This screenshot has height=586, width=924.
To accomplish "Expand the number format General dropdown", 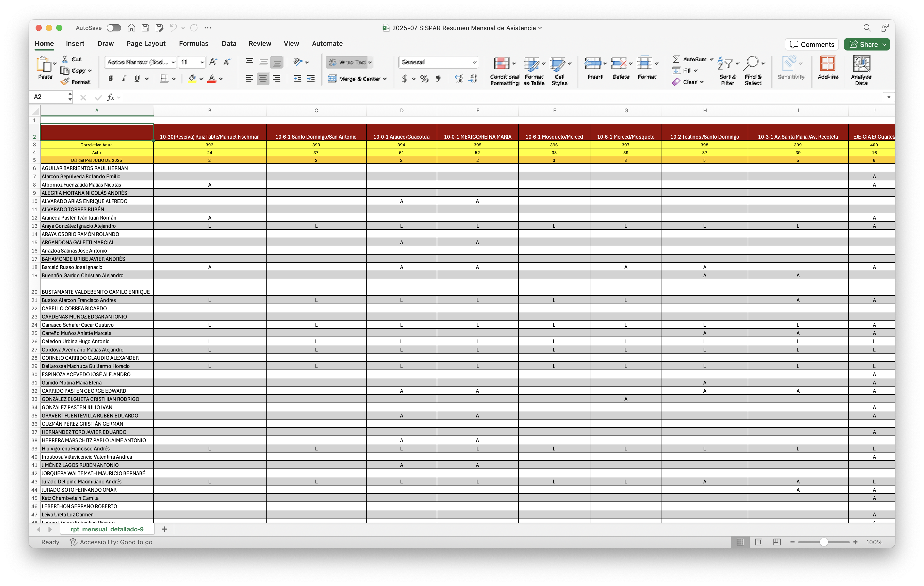I will tap(474, 62).
